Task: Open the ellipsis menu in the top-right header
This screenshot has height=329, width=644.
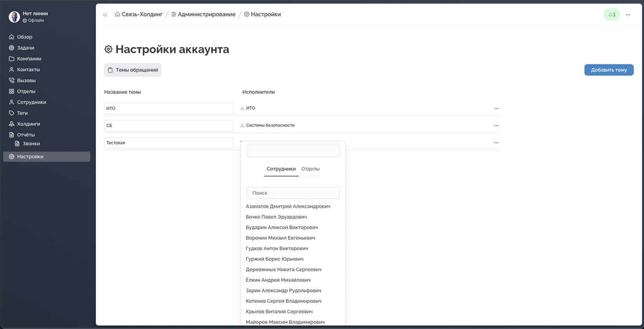Action: point(628,14)
